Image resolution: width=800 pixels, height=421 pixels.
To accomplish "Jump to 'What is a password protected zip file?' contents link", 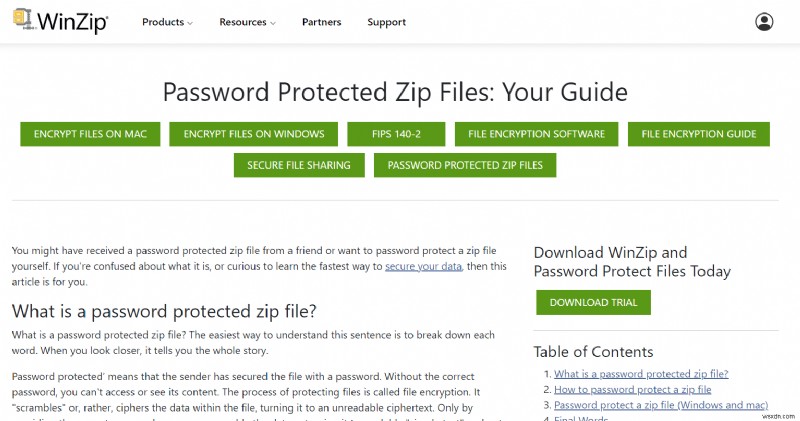I will (x=641, y=373).
